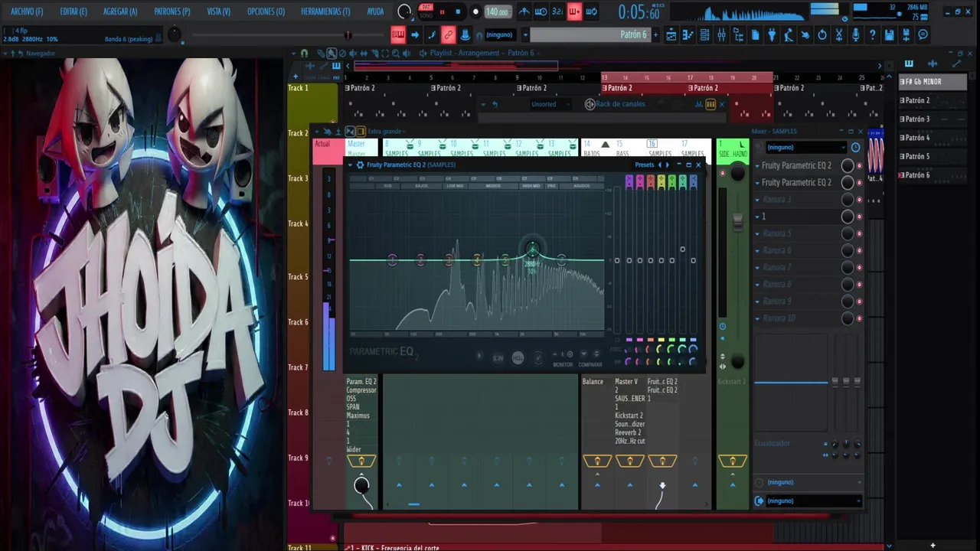The height and width of the screenshot is (551, 980).
Task: Open the Playlist Arrangement title dropdown
Action: (x=482, y=53)
